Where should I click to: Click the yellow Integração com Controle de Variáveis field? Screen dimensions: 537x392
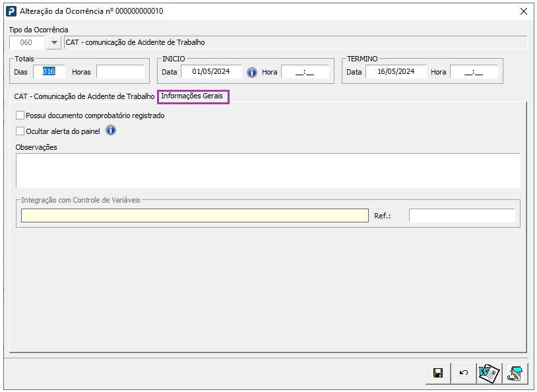click(195, 216)
